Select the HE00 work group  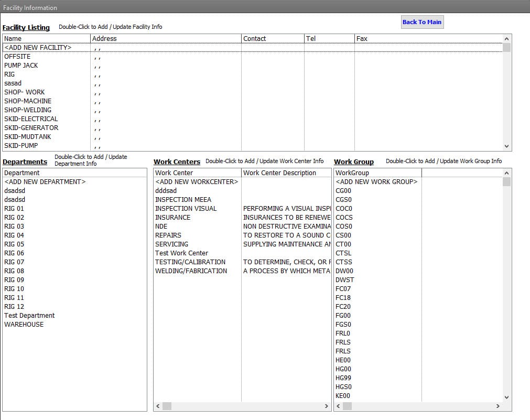tap(418, 360)
